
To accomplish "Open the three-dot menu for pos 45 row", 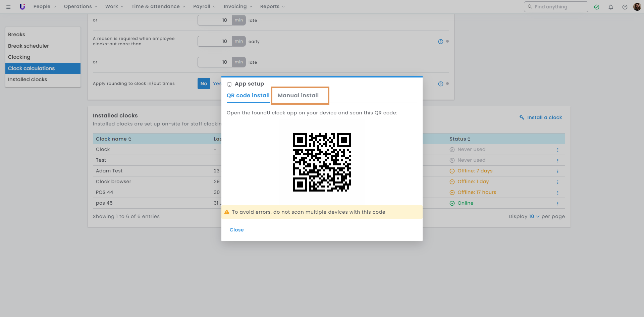I will pos(558,204).
